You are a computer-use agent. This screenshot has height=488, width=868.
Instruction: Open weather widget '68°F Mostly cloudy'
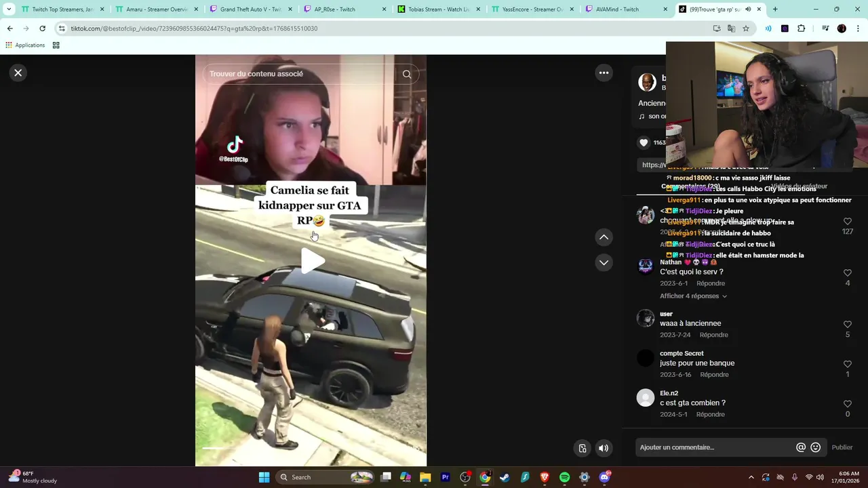tap(33, 477)
